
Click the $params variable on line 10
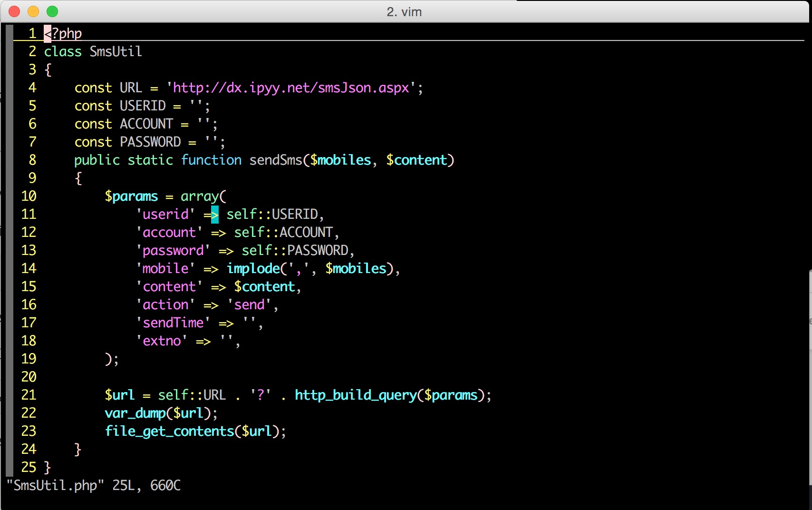click(x=131, y=196)
